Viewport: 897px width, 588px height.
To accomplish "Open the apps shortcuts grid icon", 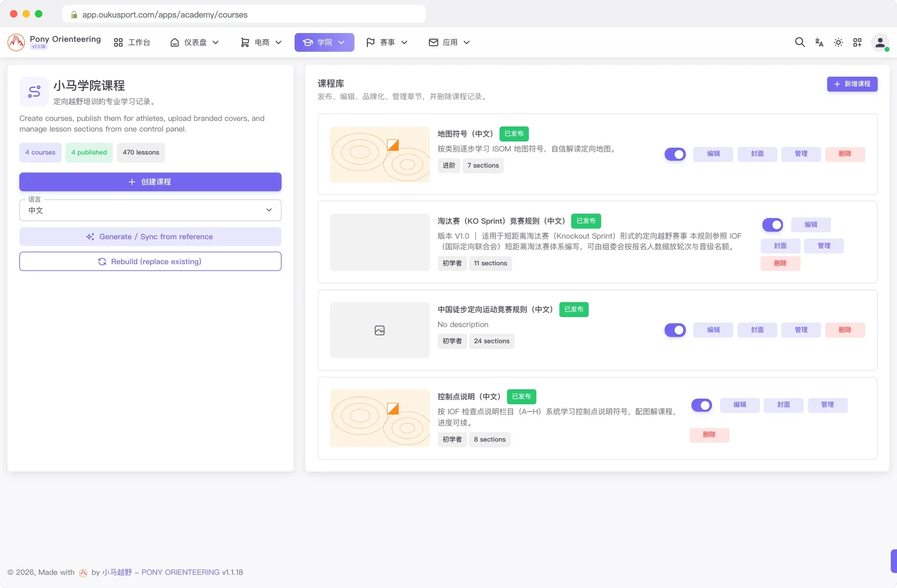I will click(x=857, y=43).
